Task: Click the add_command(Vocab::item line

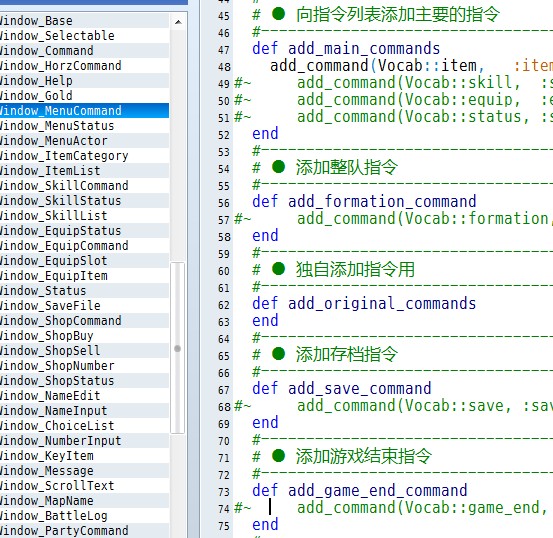Action: pyautogui.click(x=411, y=66)
